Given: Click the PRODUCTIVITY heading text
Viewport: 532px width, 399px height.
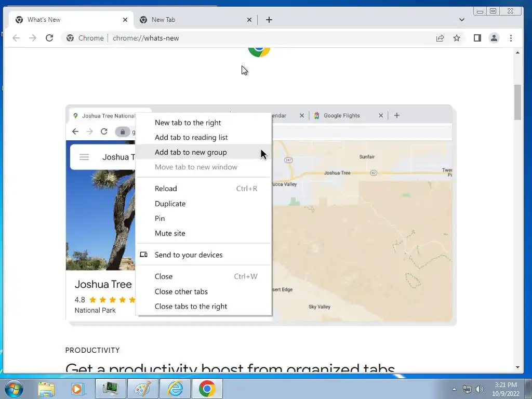Looking at the screenshot, I should click(x=92, y=350).
